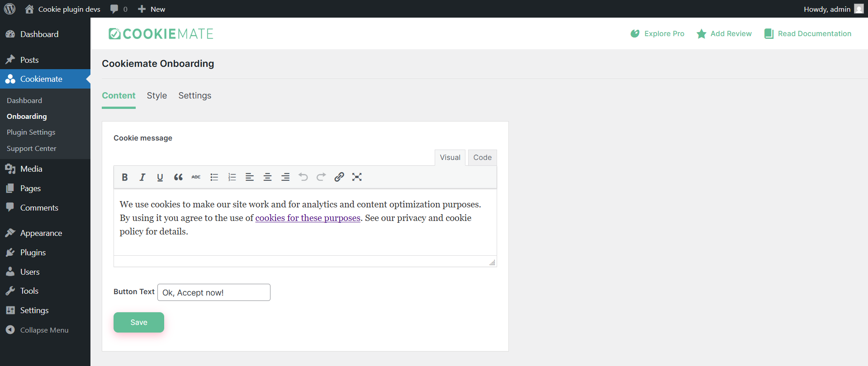
Task: Open Read Documentation link
Action: pyautogui.click(x=808, y=34)
